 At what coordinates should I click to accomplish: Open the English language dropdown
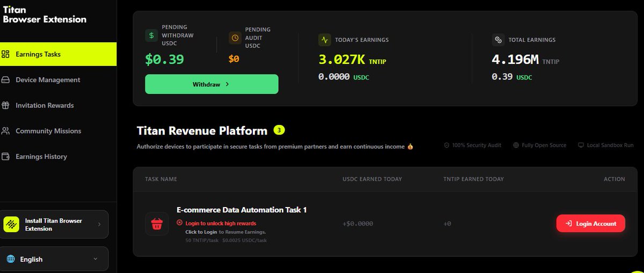(x=54, y=259)
